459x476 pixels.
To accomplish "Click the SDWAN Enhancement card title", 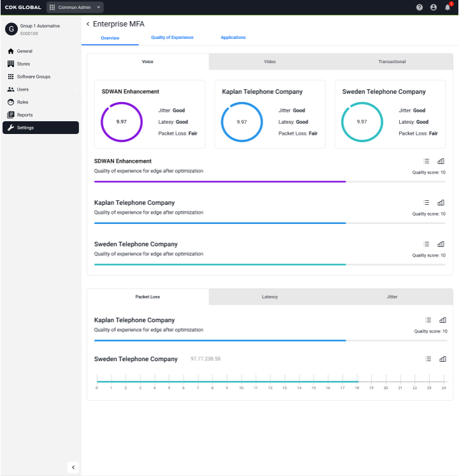I will (131, 91).
